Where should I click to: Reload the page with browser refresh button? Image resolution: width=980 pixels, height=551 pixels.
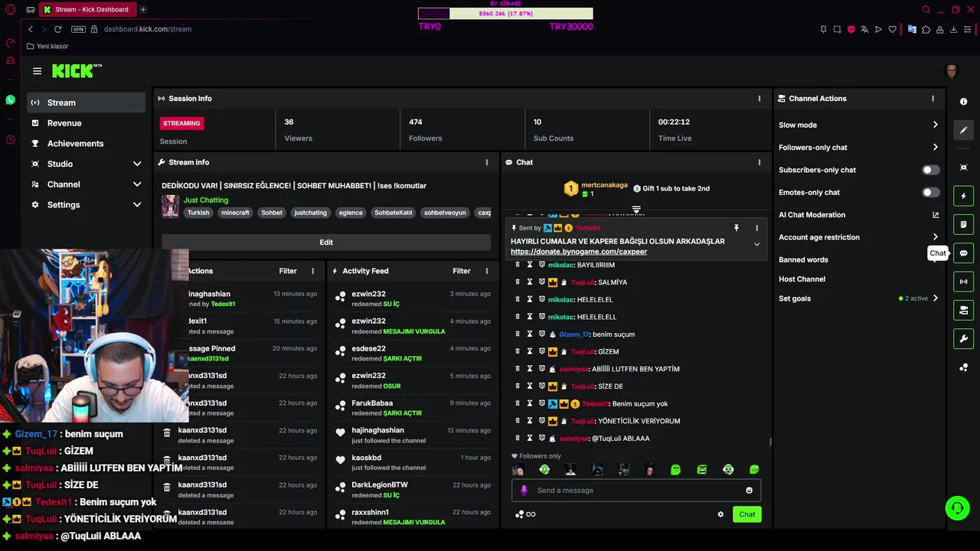(57, 29)
